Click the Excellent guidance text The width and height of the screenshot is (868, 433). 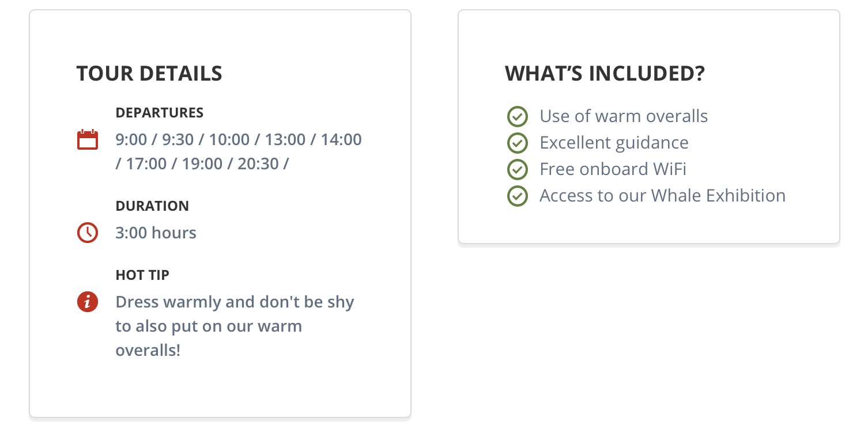coord(614,143)
